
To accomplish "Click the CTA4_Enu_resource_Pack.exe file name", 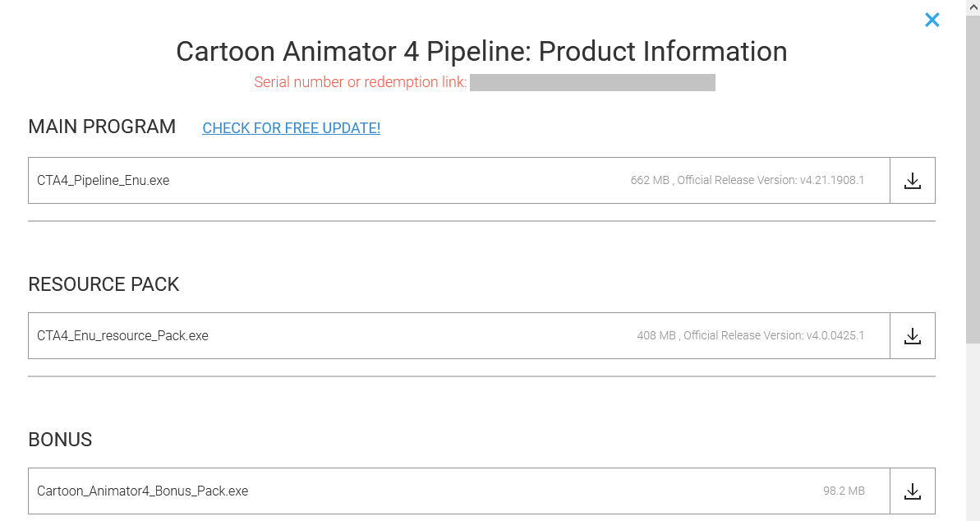I will point(122,336).
